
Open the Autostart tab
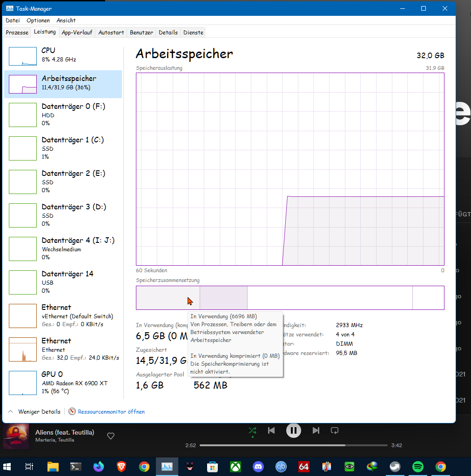coord(111,33)
